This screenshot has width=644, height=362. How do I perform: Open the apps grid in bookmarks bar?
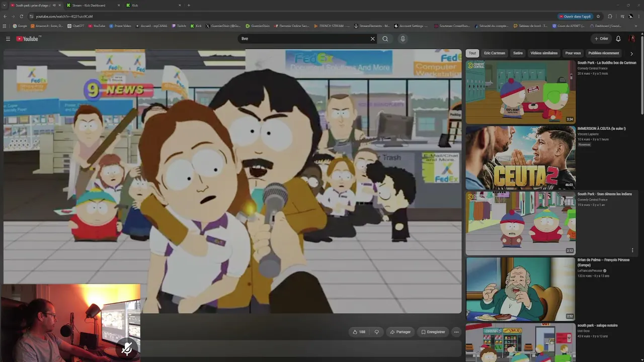(x=5, y=26)
